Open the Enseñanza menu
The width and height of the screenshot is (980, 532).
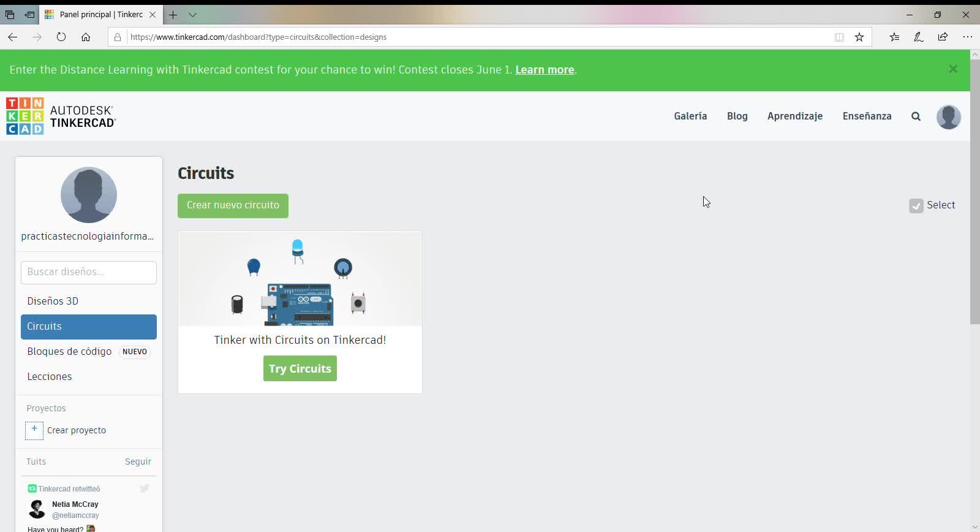coord(867,116)
